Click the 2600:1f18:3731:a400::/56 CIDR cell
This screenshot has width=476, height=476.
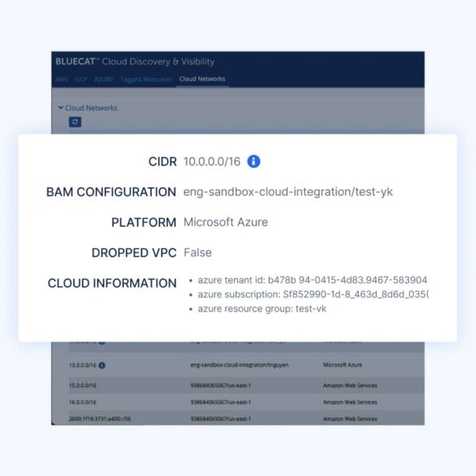[x=99, y=419]
